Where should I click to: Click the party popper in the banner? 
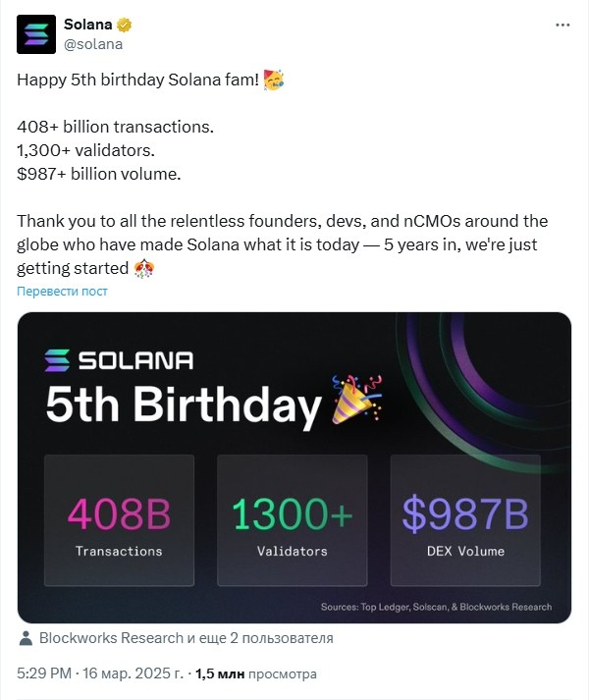pos(356,400)
